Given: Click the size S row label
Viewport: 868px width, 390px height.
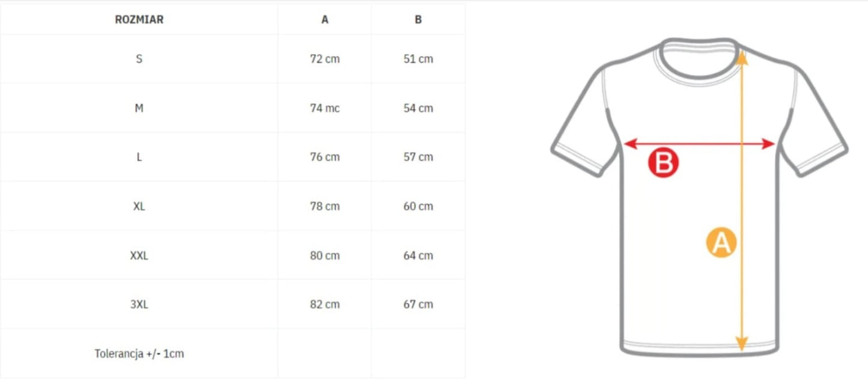Looking at the screenshot, I should (x=139, y=59).
